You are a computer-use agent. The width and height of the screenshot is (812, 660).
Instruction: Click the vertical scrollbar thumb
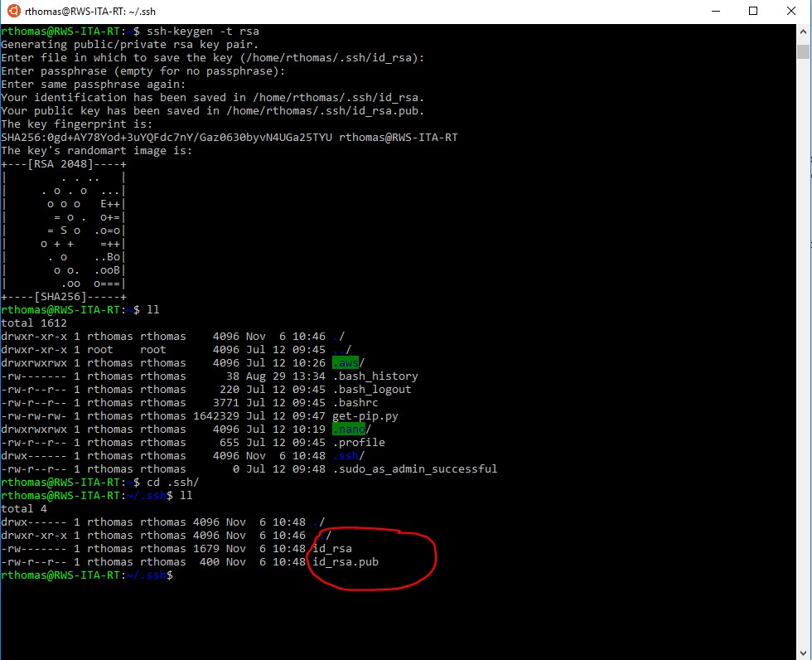click(804, 51)
